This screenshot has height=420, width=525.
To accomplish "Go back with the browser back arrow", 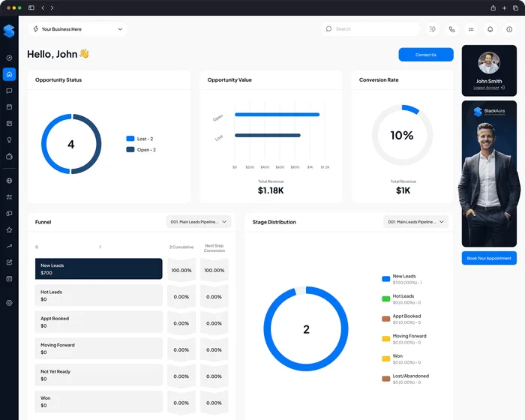I will point(43,7).
